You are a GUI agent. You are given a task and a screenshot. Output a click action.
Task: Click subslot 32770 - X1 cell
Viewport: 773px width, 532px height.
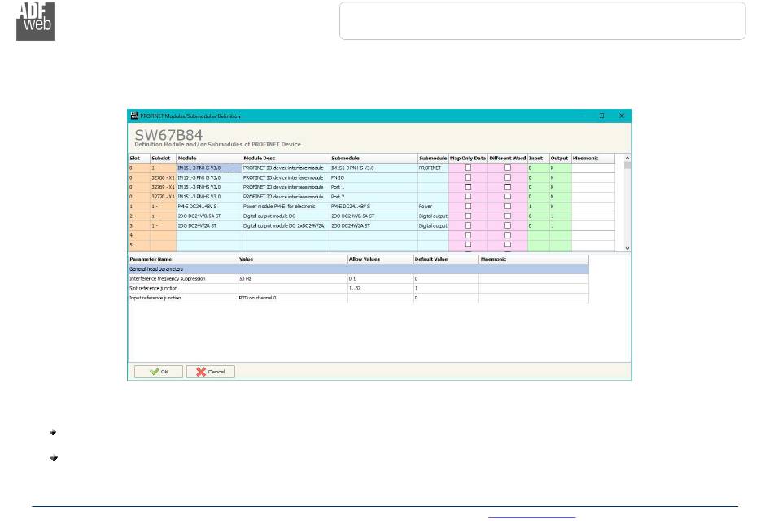(164, 197)
